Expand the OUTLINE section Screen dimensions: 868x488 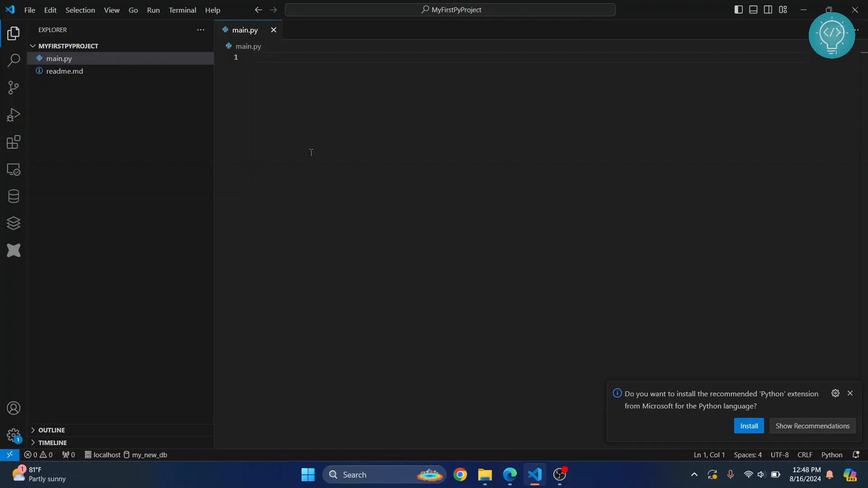click(33, 430)
